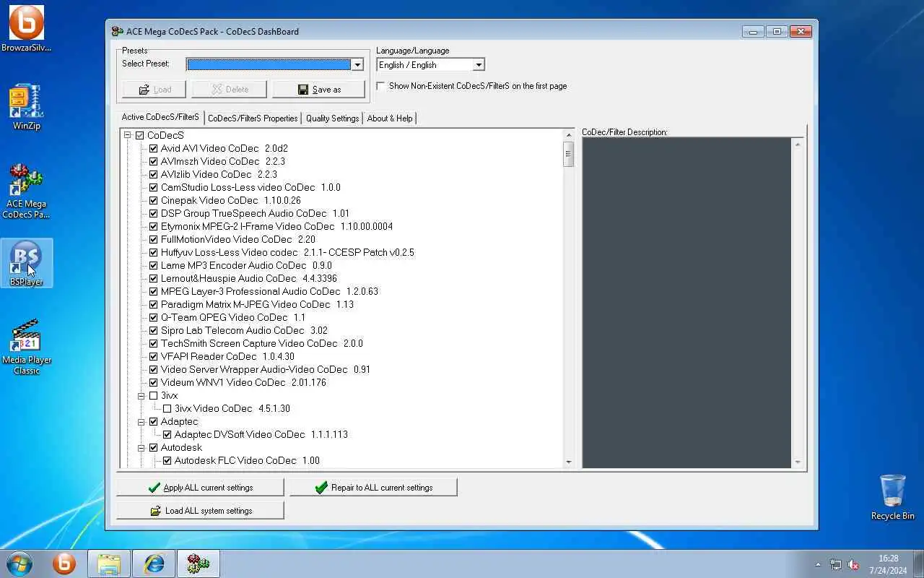
Task: Click the Delete preset button
Action: tap(229, 89)
